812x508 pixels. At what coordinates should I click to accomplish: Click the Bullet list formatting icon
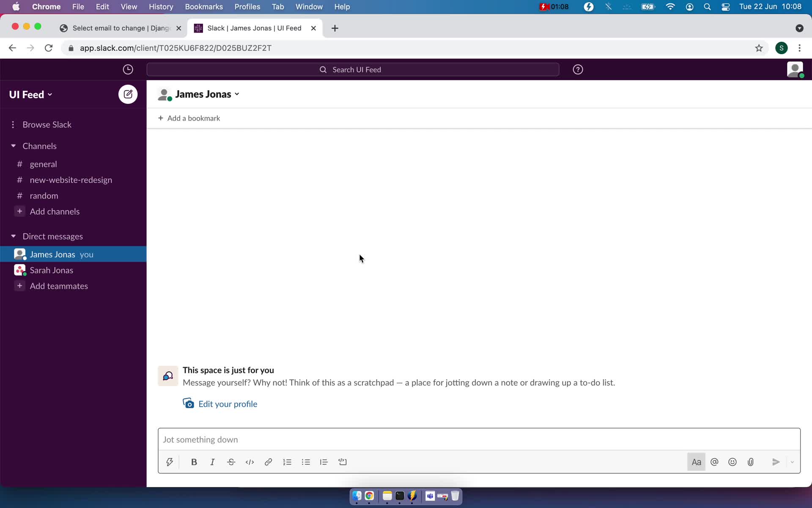coord(306,462)
